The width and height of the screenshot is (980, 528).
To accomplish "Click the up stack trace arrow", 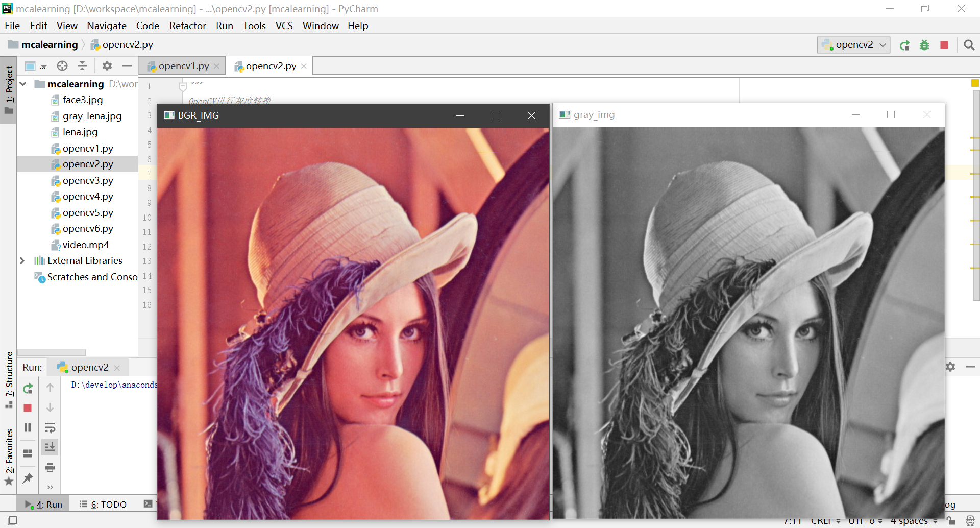I will click(x=50, y=388).
